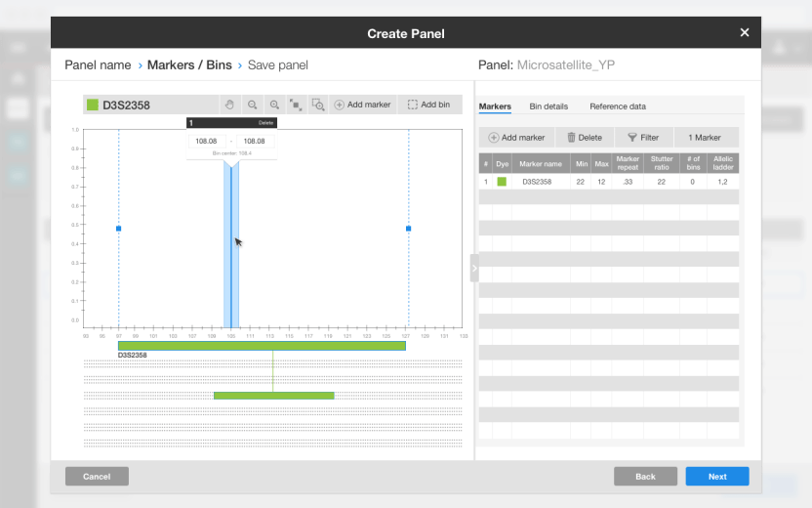Click the panel name Microsatellite_YP
812x508 pixels.
[x=566, y=64]
